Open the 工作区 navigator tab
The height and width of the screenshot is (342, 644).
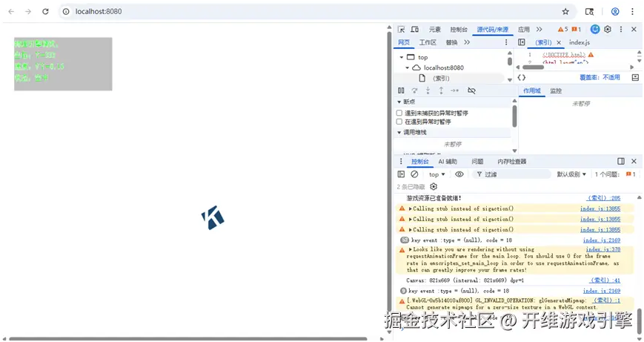[x=428, y=42]
